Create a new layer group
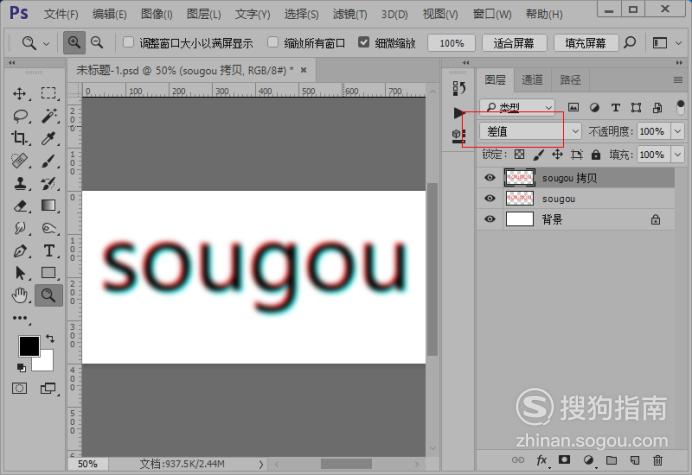Screen dimensions: 692x475 (x=611, y=460)
